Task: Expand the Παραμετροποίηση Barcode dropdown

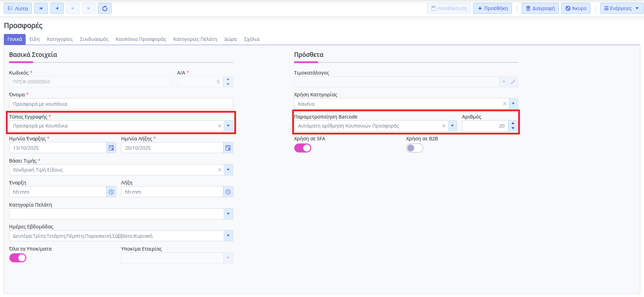Action: pyautogui.click(x=452, y=126)
